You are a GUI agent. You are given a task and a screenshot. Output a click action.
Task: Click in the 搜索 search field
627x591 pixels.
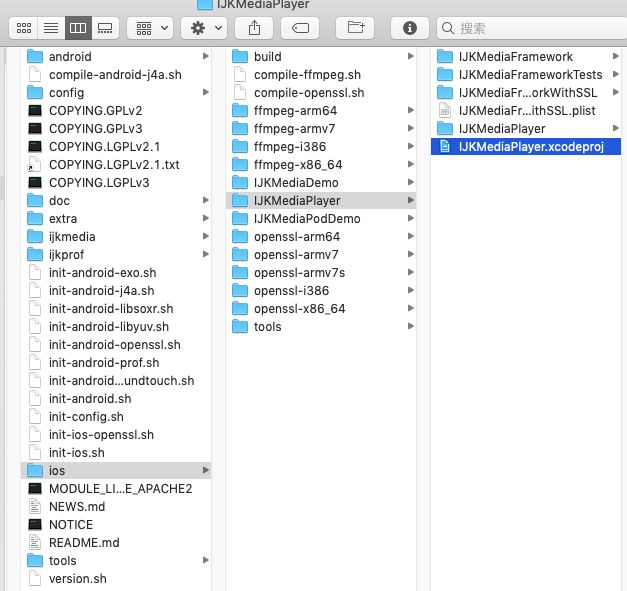(532, 28)
